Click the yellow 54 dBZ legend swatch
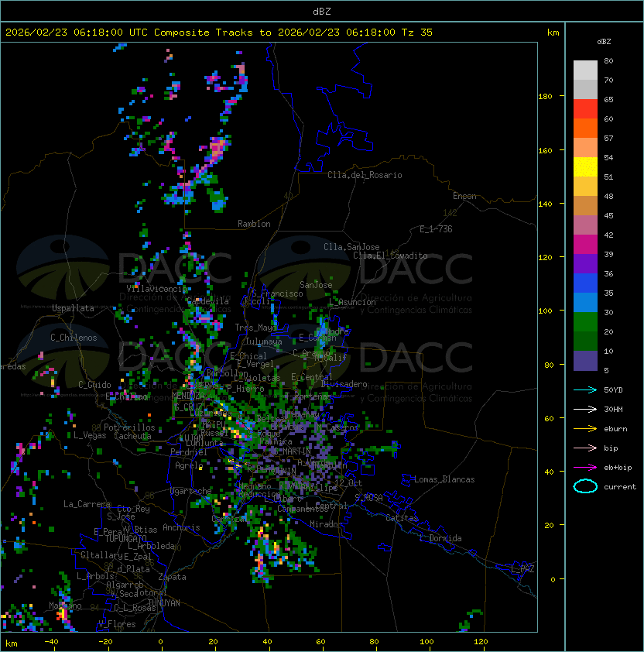The image size is (644, 652). pyautogui.click(x=585, y=166)
